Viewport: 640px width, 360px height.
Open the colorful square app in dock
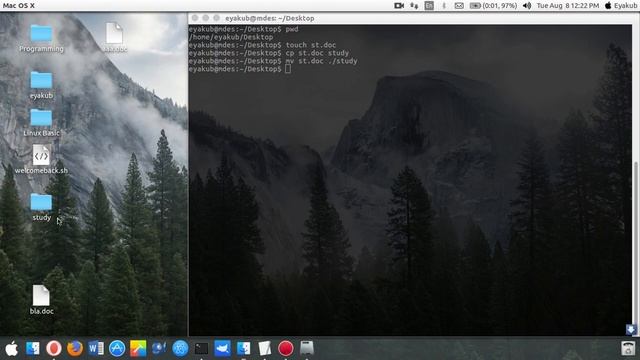(x=138, y=349)
